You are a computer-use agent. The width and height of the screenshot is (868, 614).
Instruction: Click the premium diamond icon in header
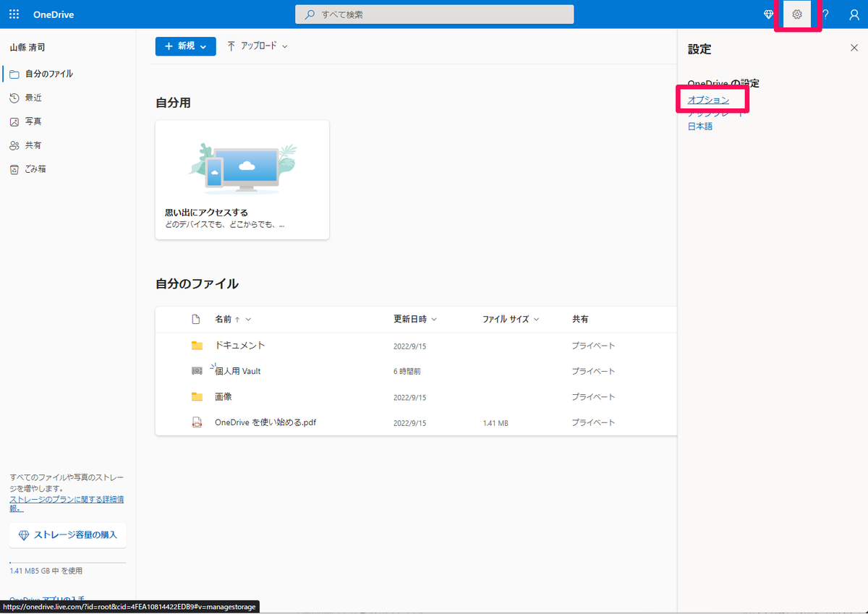pyautogui.click(x=769, y=14)
